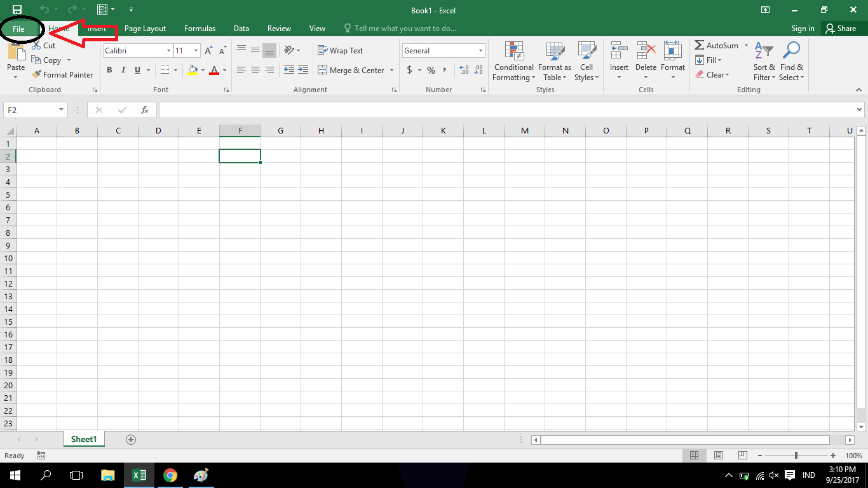Toggle bold formatting
Screen dimensions: 868x488
click(109, 70)
